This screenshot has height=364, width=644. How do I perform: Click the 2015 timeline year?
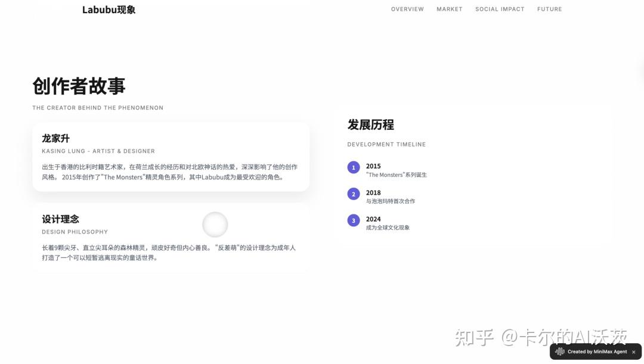373,166
